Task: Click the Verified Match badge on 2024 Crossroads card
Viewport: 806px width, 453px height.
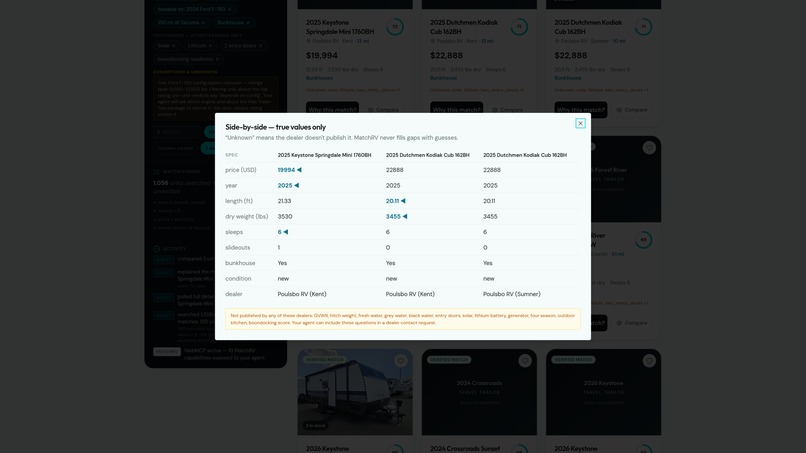Action: pos(449,360)
